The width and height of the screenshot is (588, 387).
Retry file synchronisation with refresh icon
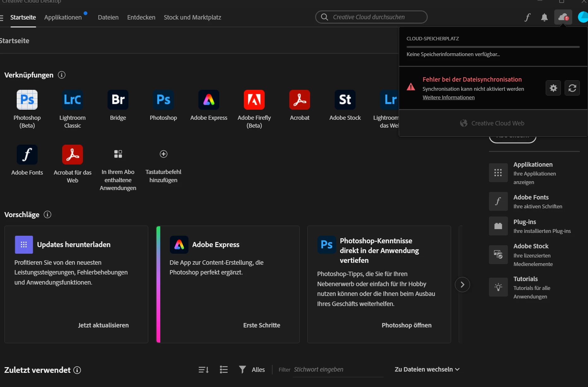click(572, 88)
